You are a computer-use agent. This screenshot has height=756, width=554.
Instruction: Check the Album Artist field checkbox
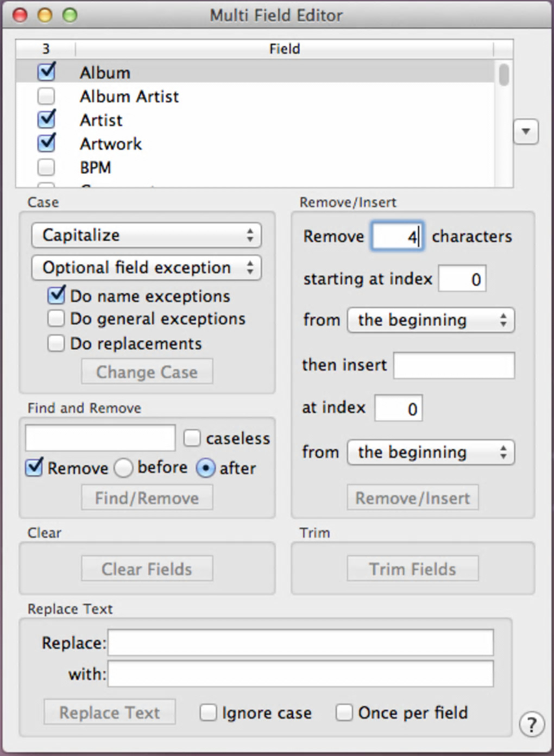47,96
